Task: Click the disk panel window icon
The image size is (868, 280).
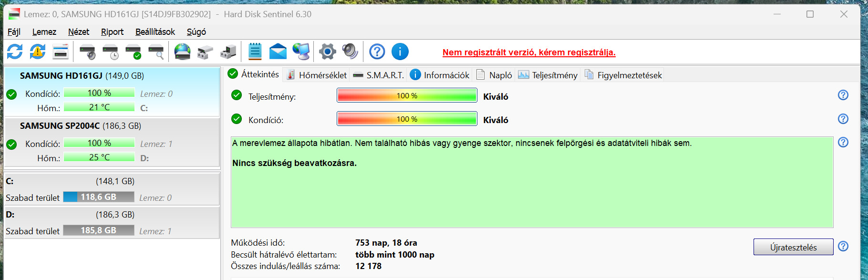Action: pyautogui.click(x=61, y=52)
